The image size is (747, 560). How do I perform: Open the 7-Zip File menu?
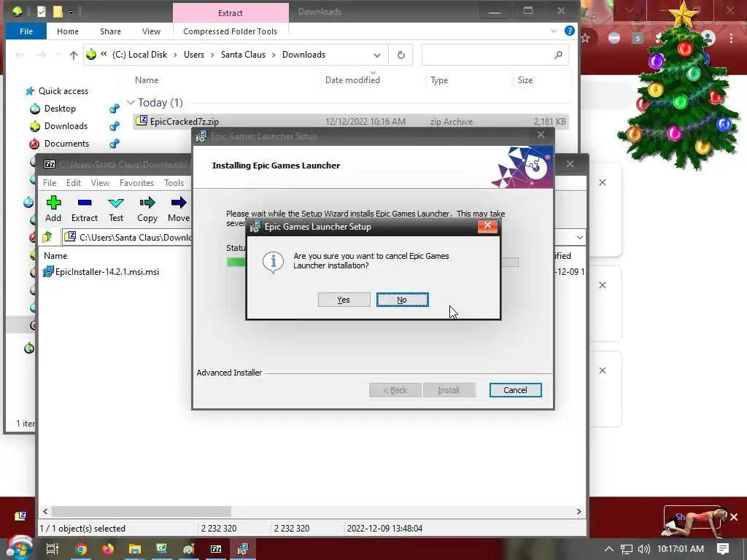coord(50,183)
